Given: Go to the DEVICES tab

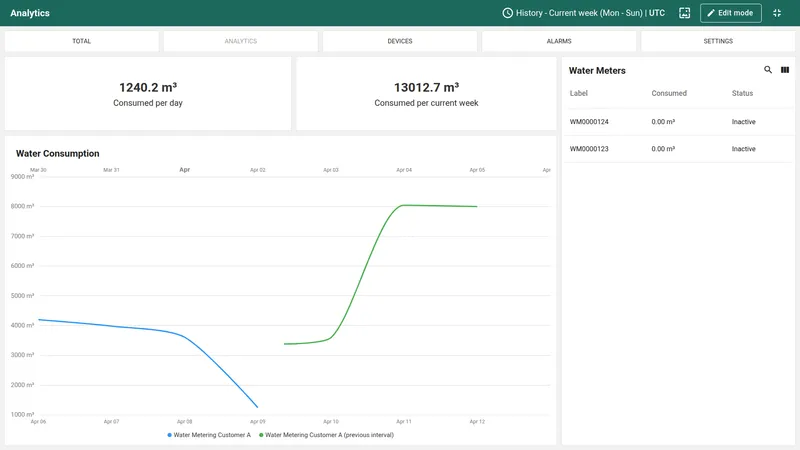Looking at the screenshot, I should [400, 41].
